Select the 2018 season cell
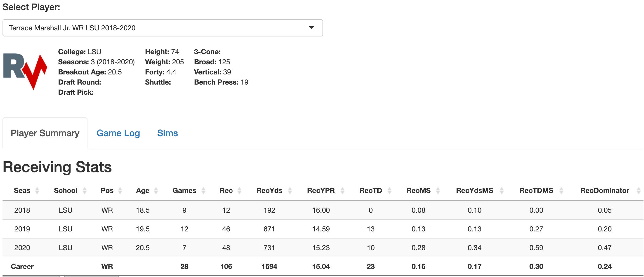Viewport: 644px width, 277px height. [x=22, y=210]
